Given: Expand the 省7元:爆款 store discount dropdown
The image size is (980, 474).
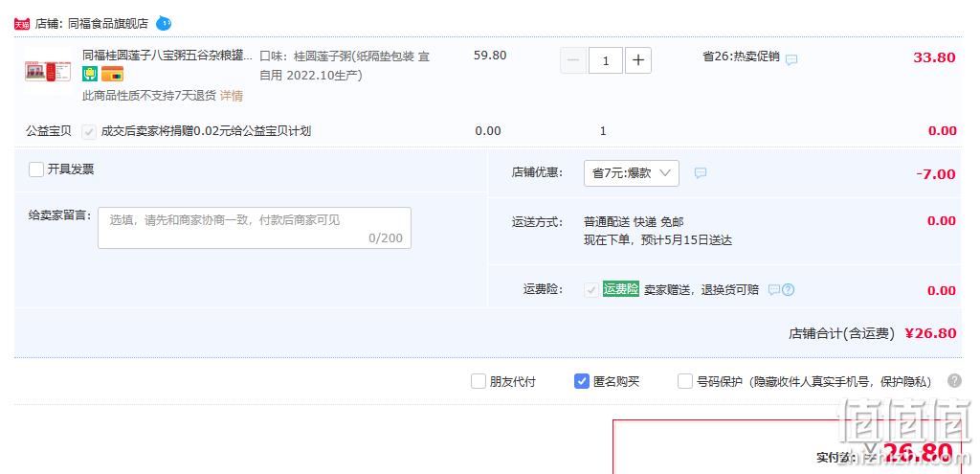Looking at the screenshot, I should click(632, 173).
